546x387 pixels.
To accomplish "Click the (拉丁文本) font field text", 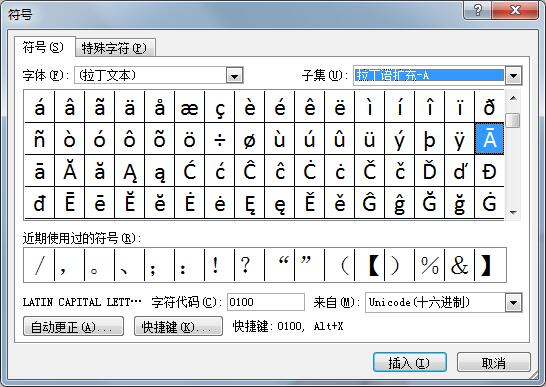I will pyautogui.click(x=107, y=75).
